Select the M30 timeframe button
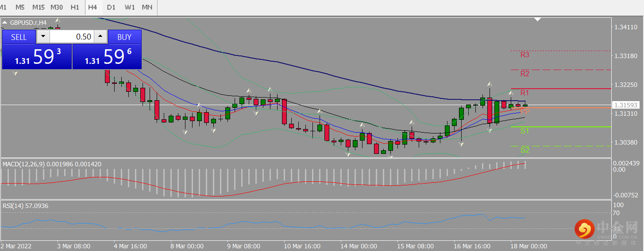 (57, 8)
